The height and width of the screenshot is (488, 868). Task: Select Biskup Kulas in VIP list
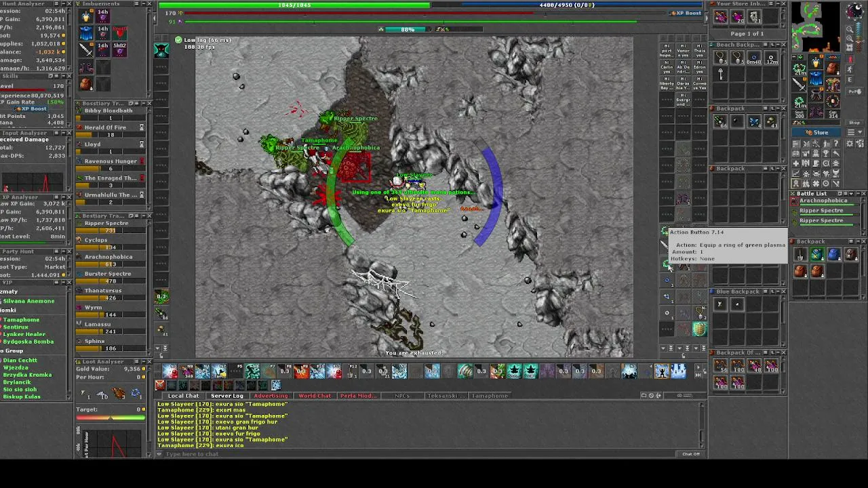[x=22, y=396]
